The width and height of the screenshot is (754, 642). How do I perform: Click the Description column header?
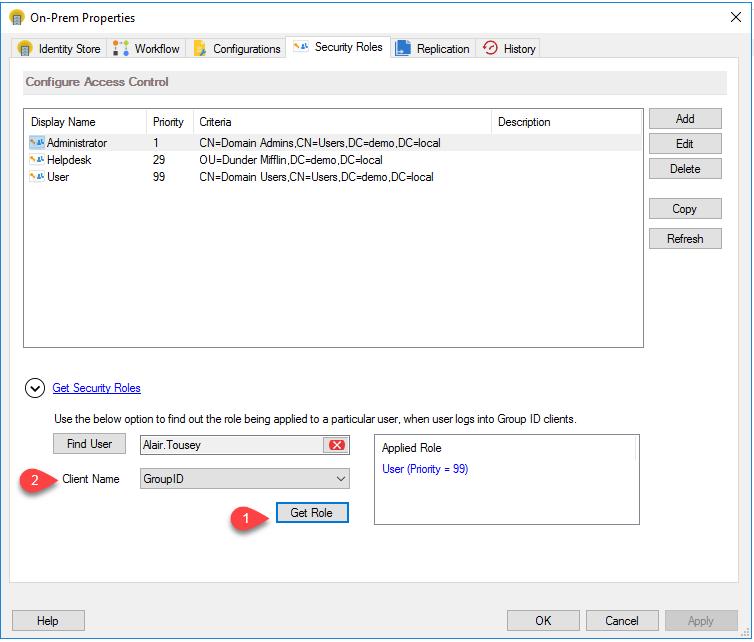566,122
